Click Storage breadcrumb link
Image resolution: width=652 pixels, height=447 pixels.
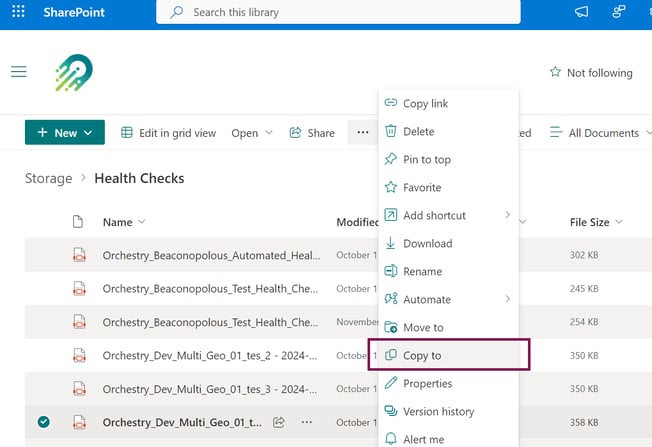48,178
